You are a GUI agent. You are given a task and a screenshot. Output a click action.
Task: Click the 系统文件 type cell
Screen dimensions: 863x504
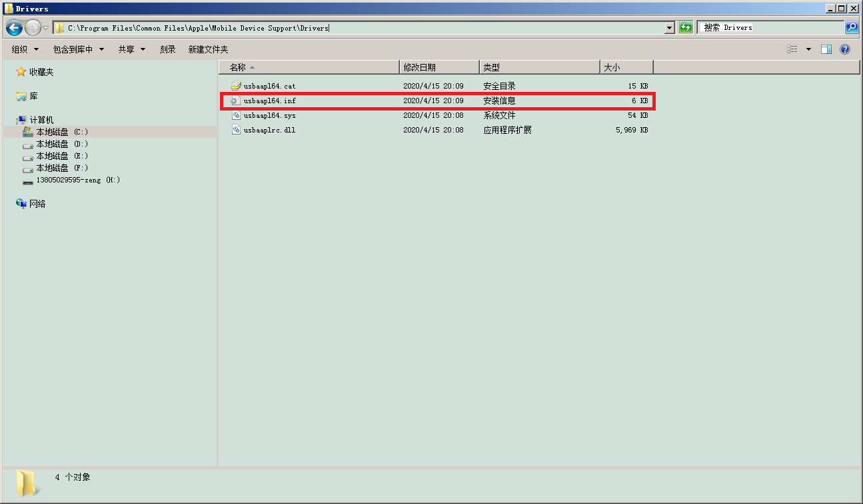click(499, 116)
